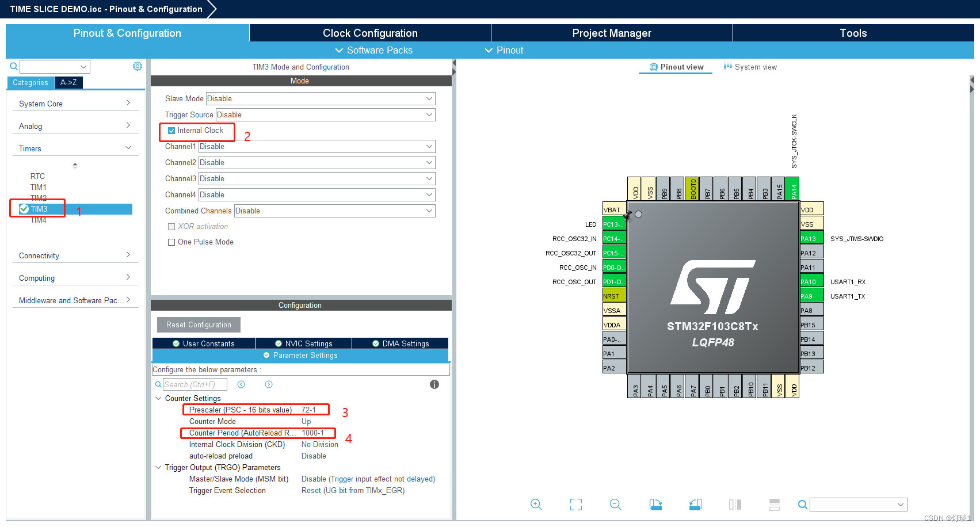The image size is (980, 527).
Task: Expand the Analog category
Action: 75,126
